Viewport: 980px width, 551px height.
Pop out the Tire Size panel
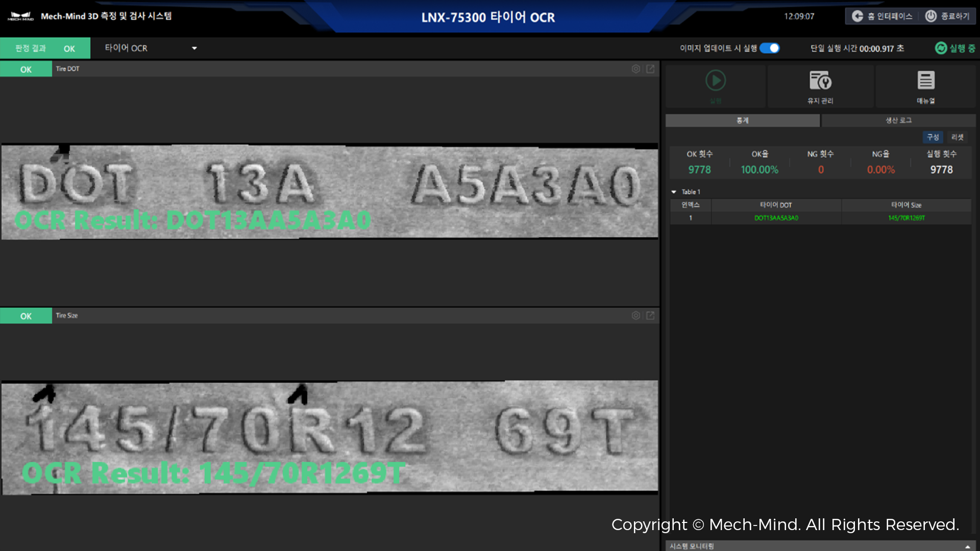(x=650, y=316)
